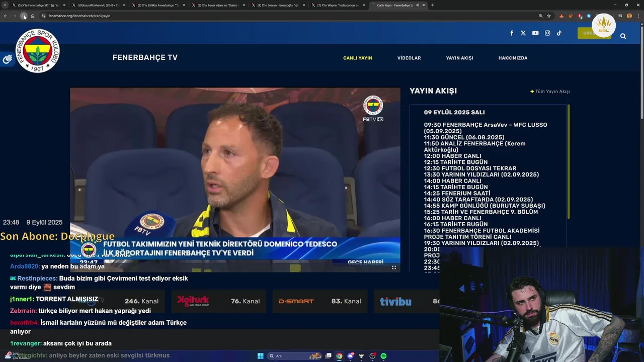The image size is (644, 362).
Task: Reload the page in browser
Action: [24, 16]
